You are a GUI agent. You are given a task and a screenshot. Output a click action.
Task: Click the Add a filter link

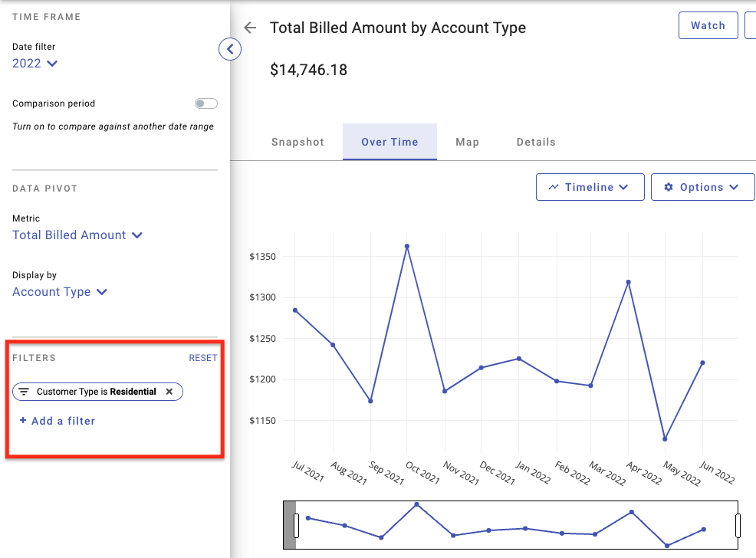(57, 421)
